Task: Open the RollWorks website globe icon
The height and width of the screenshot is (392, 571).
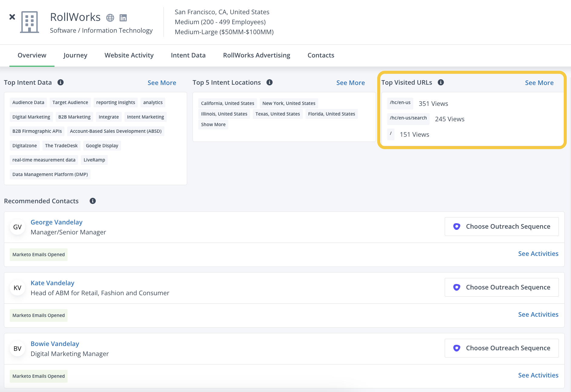Action: click(x=110, y=18)
